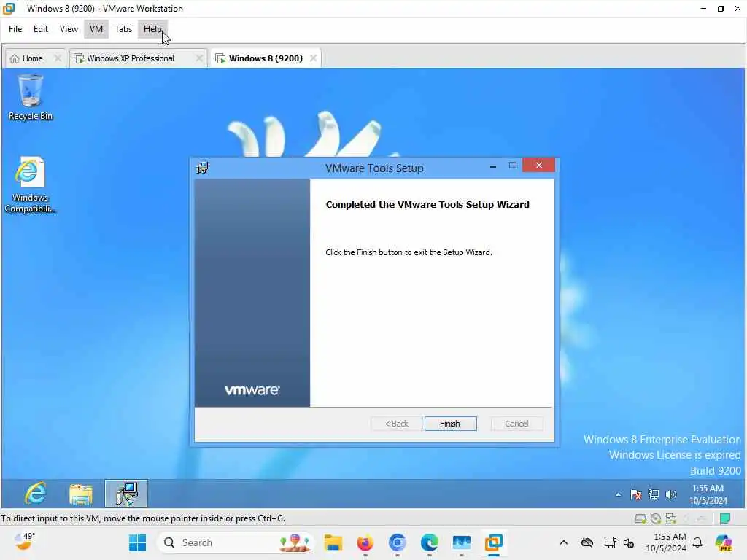Screen dimensions: 747x560
Task: Click the network icon in guest tray
Action: pyautogui.click(x=653, y=495)
